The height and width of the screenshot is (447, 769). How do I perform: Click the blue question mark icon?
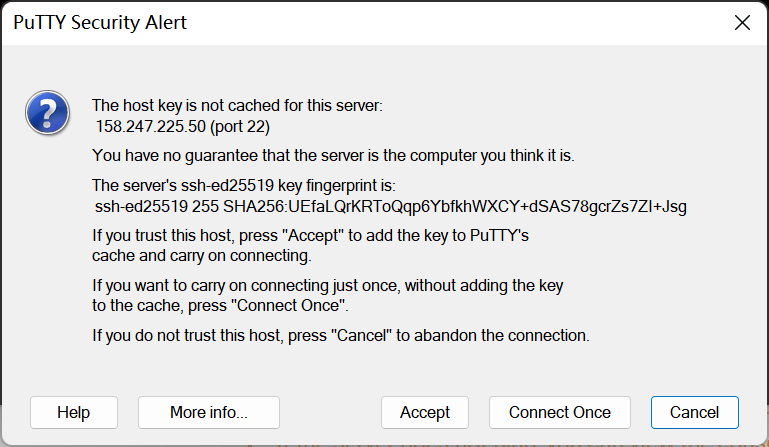[47, 112]
